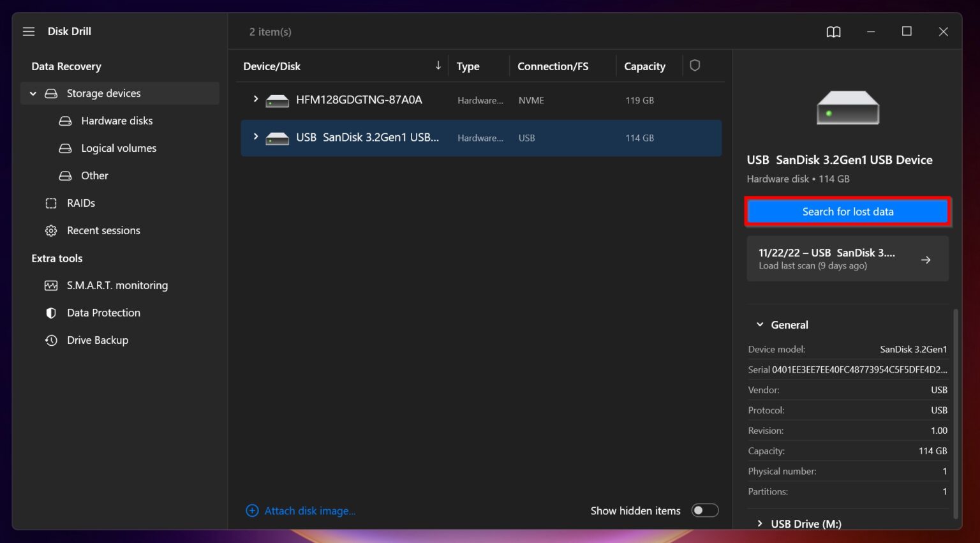Click the Logical volumes disk icon
This screenshot has height=543, width=980.
click(x=66, y=148)
